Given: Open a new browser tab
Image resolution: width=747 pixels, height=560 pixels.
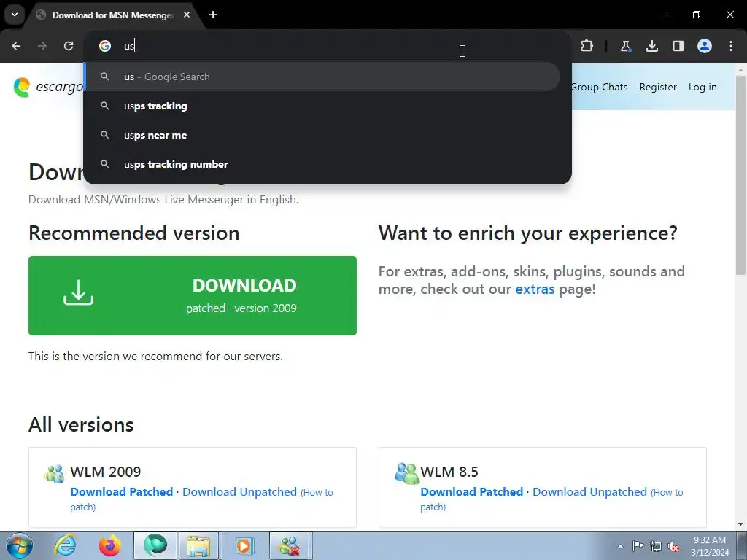Looking at the screenshot, I should coord(213,15).
